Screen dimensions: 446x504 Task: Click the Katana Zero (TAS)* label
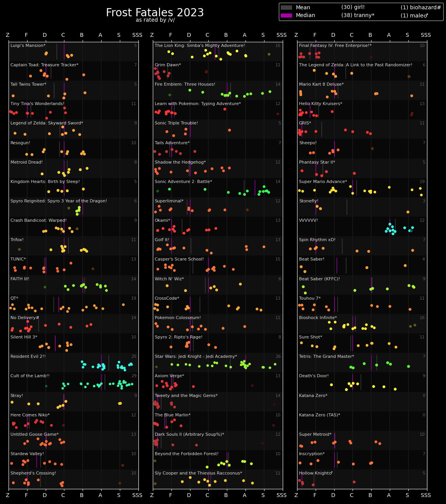click(320, 415)
